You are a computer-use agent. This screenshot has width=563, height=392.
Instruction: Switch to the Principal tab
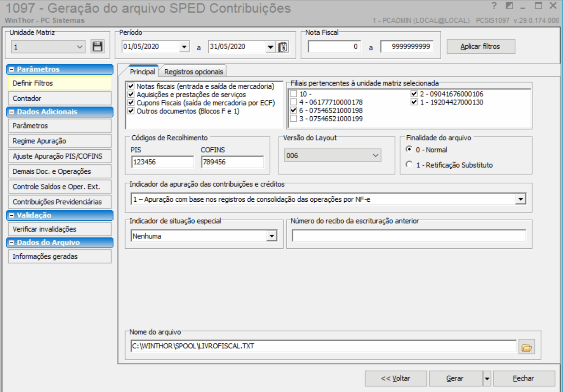[x=142, y=72]
